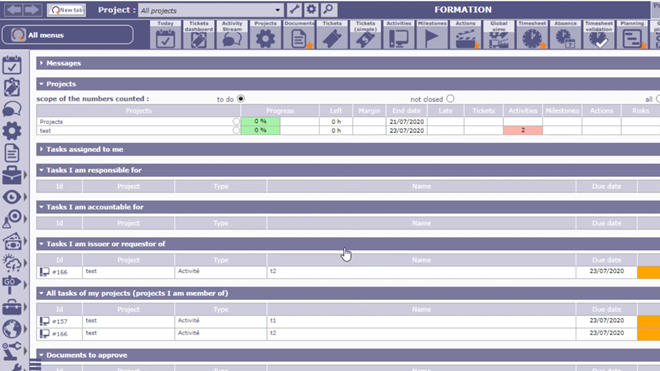Click the 0 % progress bar of test

(x=261, y=131)
